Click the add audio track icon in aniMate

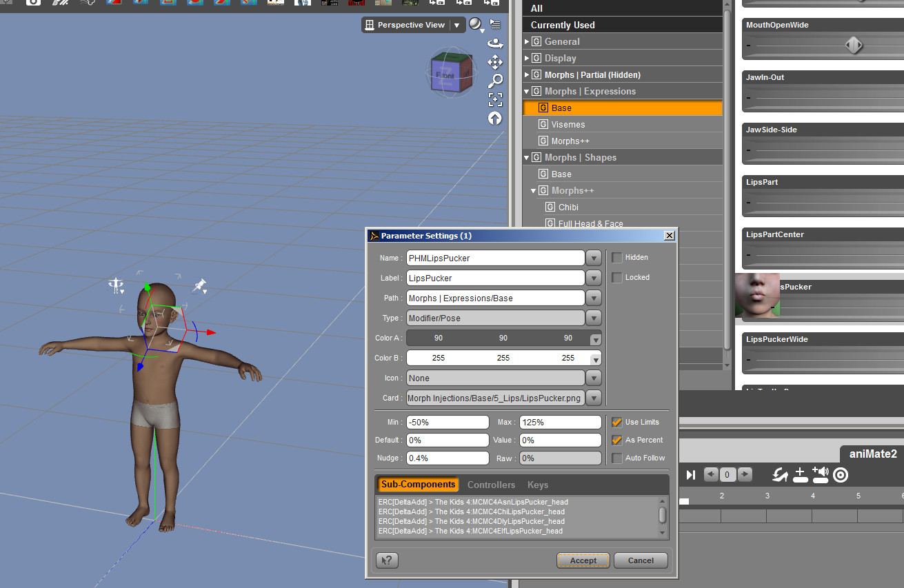pos(820,474)
